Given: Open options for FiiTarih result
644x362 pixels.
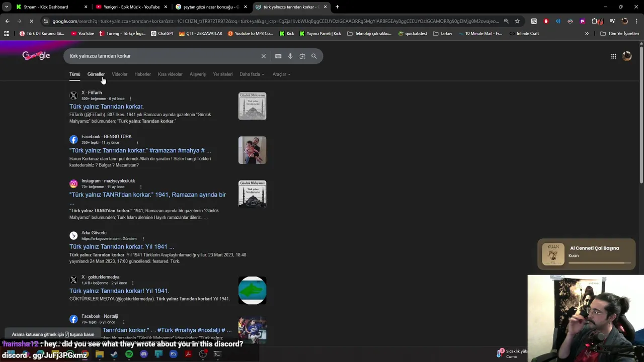Looking at the screenshot, I should coord(130,99).
